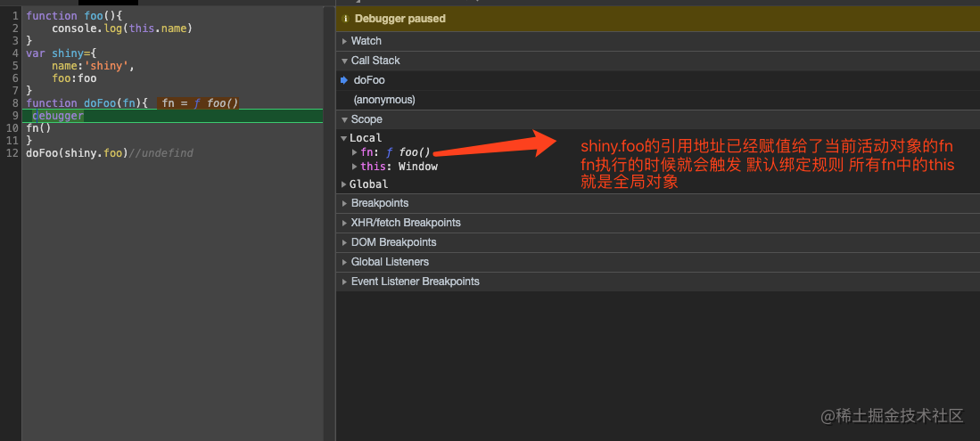Click the inline fn = f foo() value
The image size is (980, 441).
coord(198,103)
